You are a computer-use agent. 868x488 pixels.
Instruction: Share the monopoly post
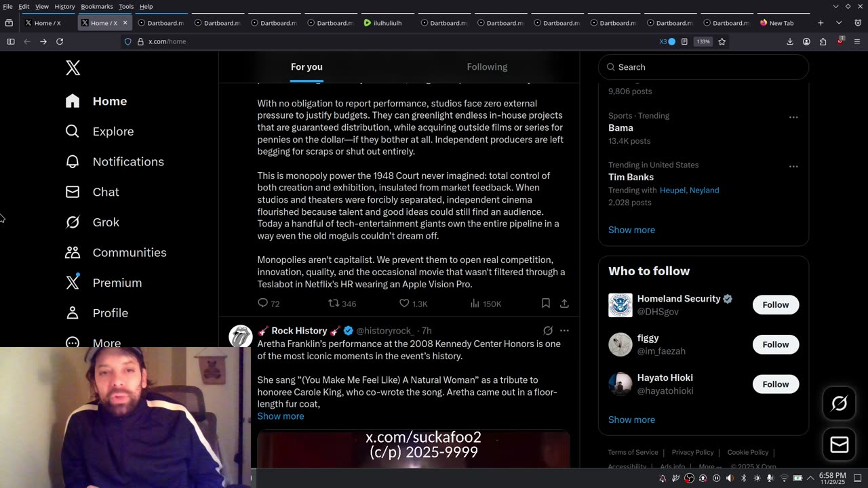[x=564, y=304]
